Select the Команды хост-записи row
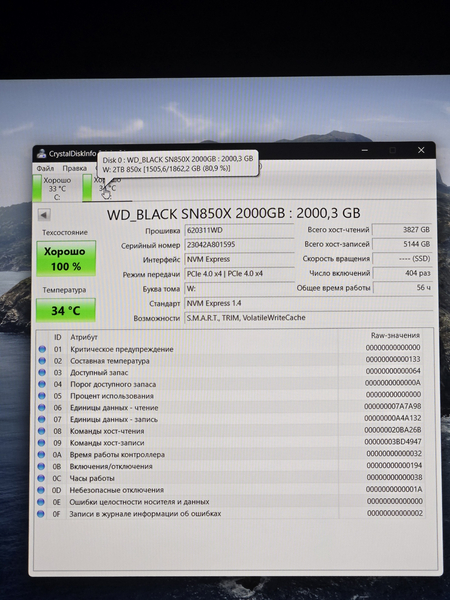 coord(230,443)
